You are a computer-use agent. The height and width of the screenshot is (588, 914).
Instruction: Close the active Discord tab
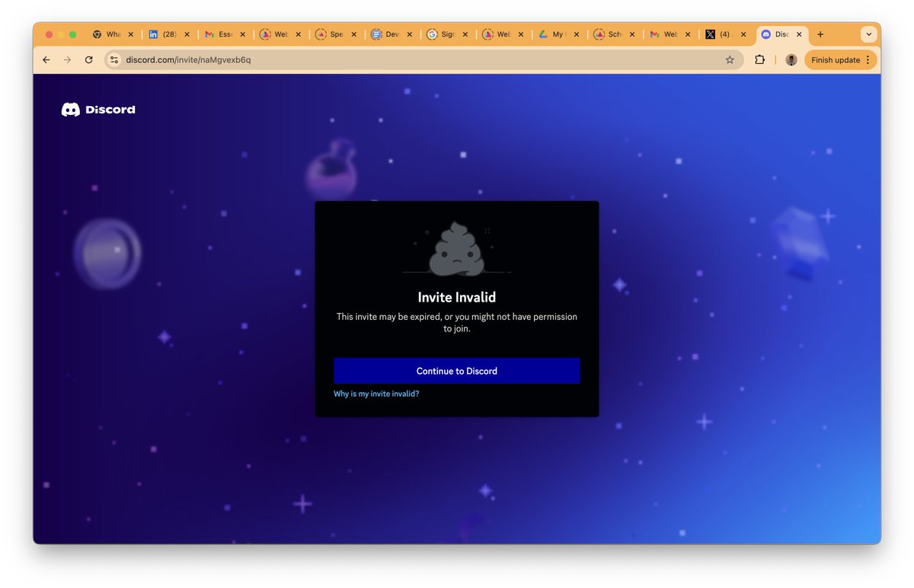pos(799,34)
